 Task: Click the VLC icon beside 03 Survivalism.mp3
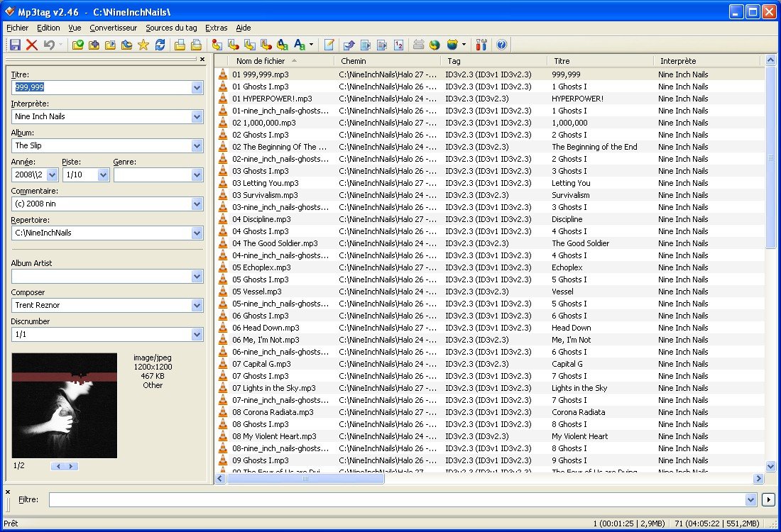click(x=223, y=195)
